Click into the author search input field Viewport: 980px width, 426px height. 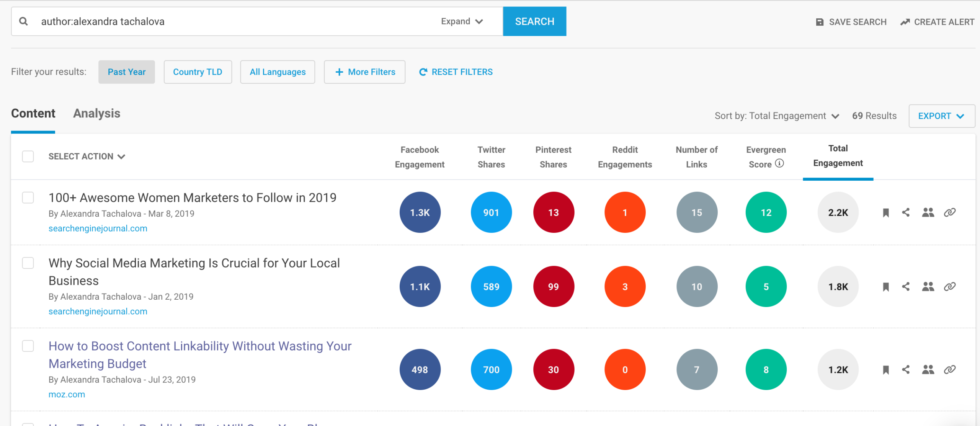tap(230, 21)
